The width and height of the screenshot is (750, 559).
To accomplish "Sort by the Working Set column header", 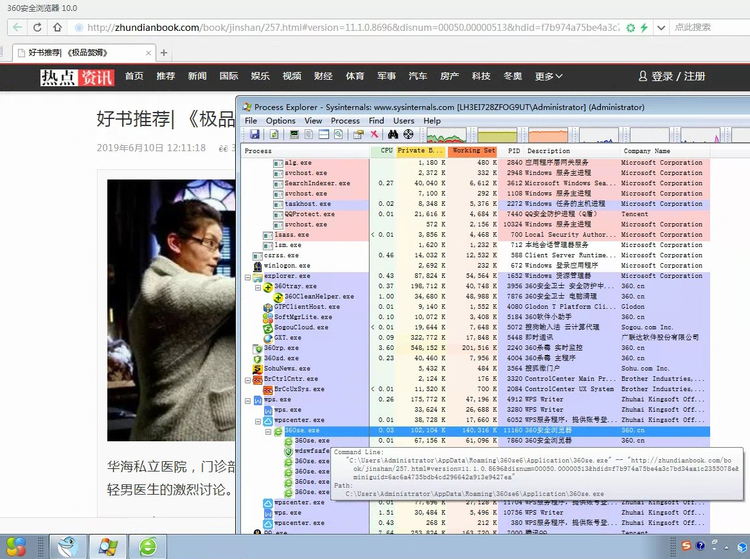I will pyautogui.click(x=473, y=151).
